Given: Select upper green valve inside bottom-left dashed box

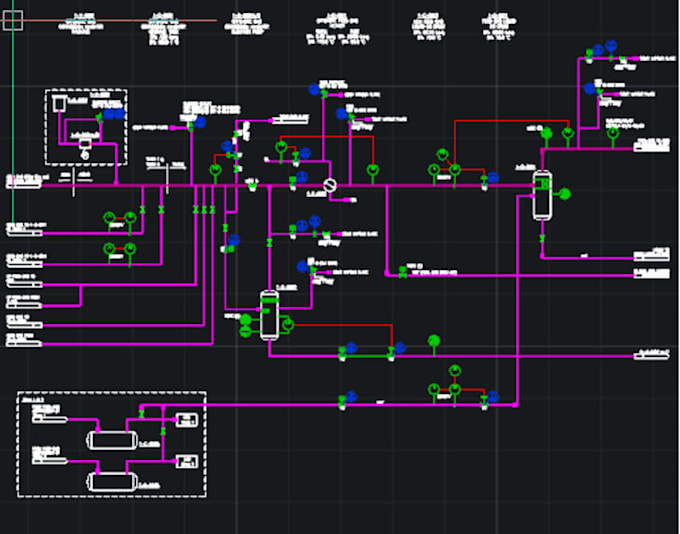Looking at the screenshot, I should point(141,414).
